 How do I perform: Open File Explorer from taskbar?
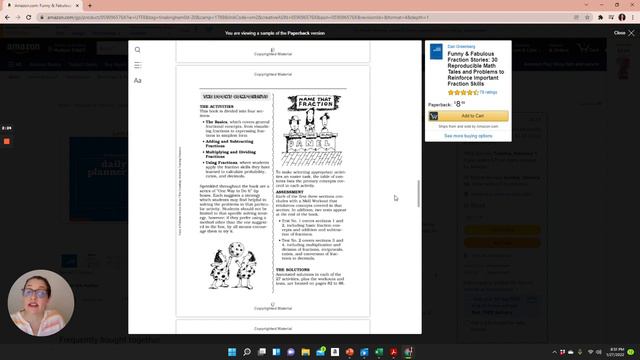pos(306,352)
